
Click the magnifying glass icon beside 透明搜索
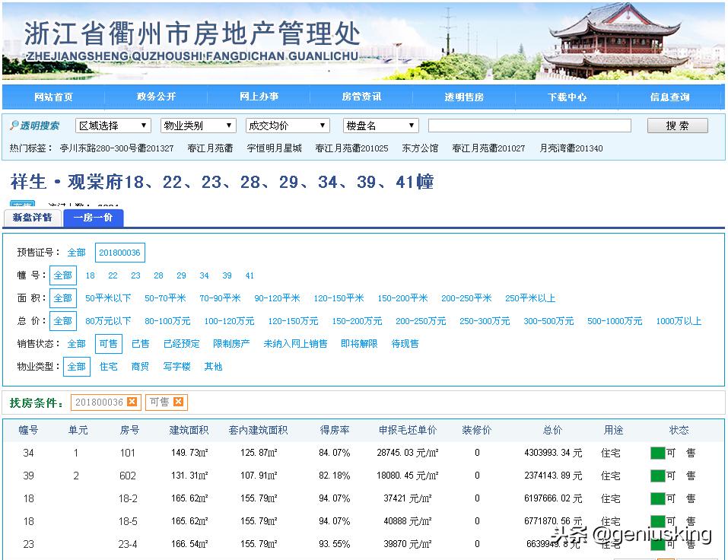point(14,126)
